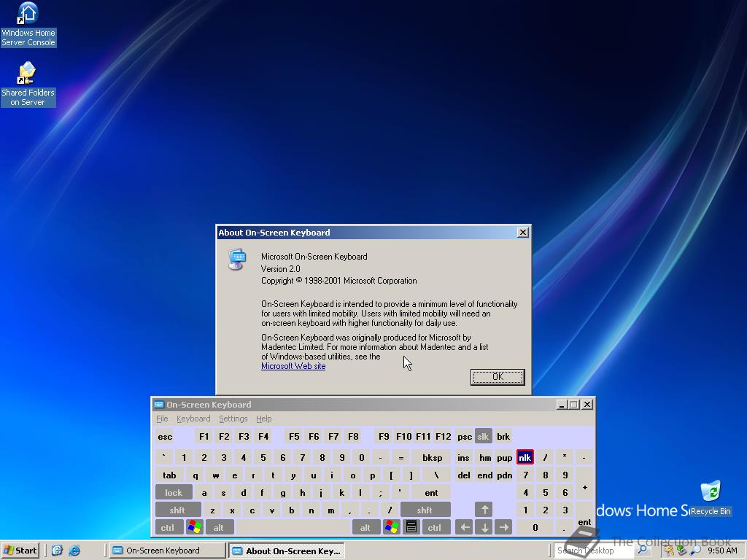Open the Help menu

click(263, 418)
